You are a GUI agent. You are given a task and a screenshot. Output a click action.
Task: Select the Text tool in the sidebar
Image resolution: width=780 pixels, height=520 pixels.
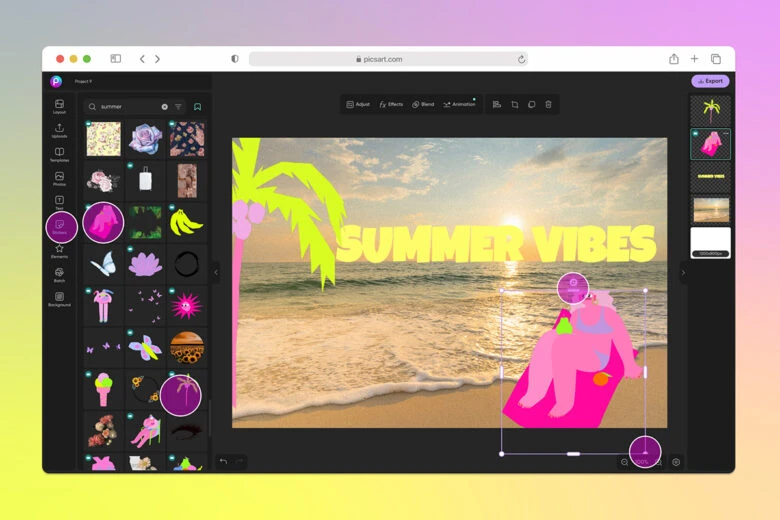tap(60, 203)
